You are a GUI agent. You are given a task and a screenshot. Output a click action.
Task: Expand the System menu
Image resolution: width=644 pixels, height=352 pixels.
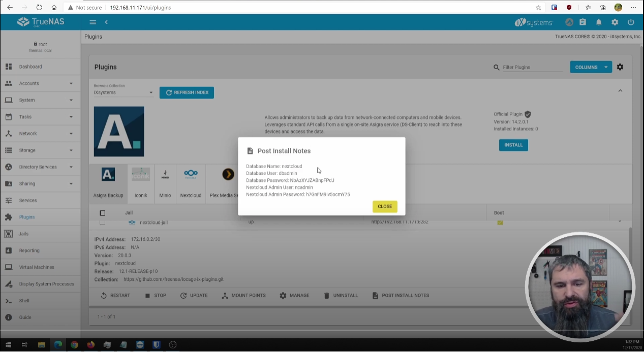pyautogui.click(x=40, y=100)
